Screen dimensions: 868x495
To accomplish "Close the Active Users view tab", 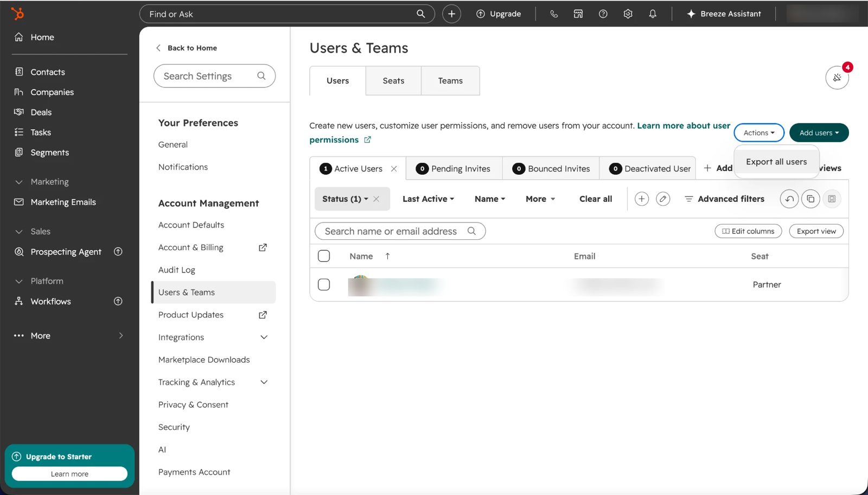I will pyautogui.click(x=394, y=169).
